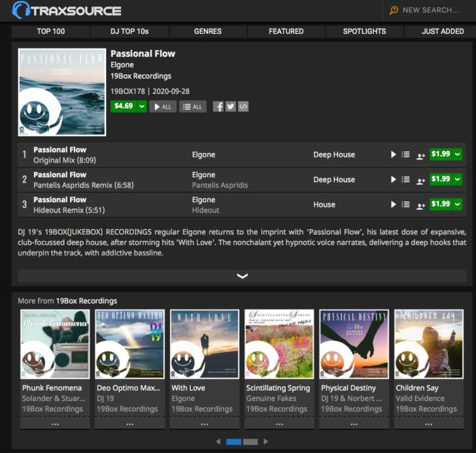The height and width of the screenshot is (453, 476).
Task: Buy the release for $4.69
Action: [x=124, y=106]
